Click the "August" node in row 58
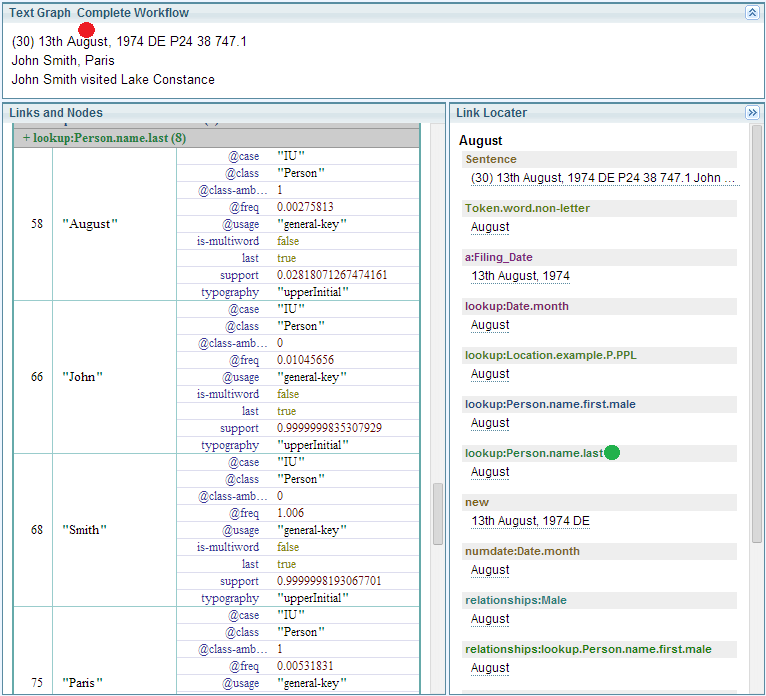 [x=90, y=224]
